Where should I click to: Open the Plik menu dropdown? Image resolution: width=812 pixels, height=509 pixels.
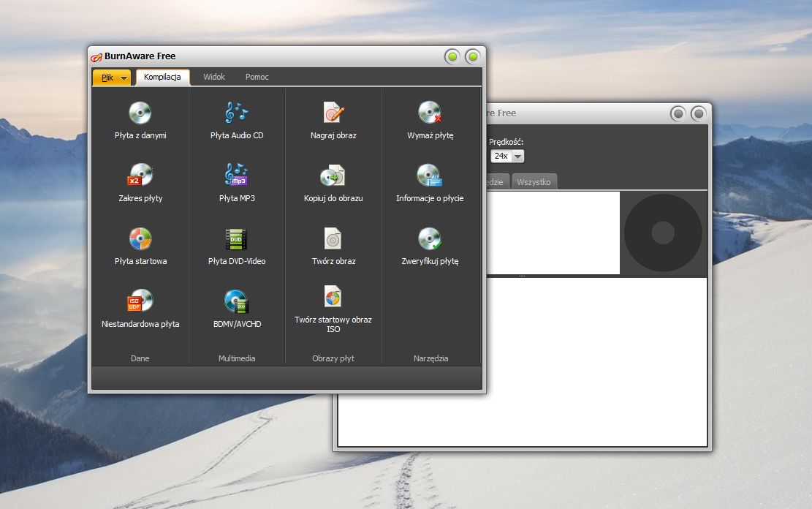[111, 78]
